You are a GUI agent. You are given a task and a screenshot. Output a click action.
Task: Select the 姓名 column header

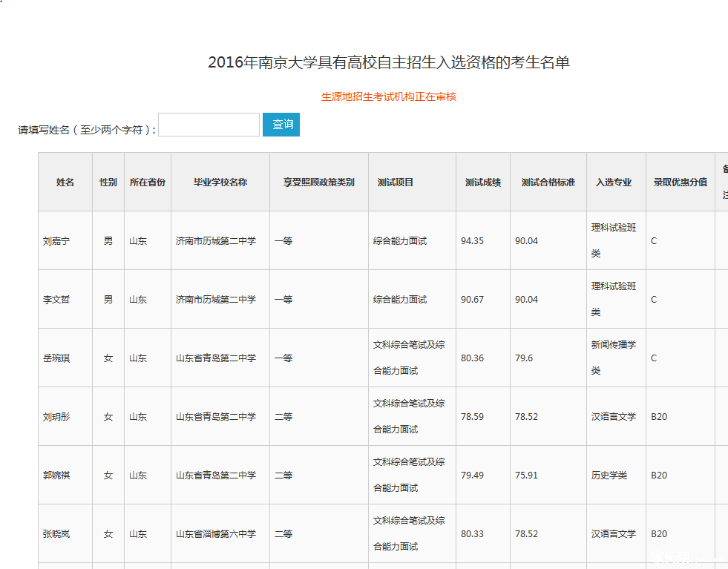tap(65, 182)
